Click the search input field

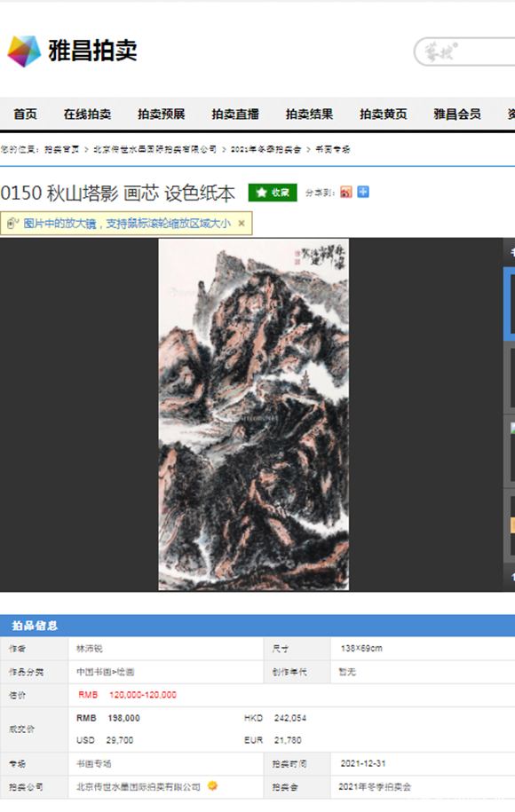464,51
